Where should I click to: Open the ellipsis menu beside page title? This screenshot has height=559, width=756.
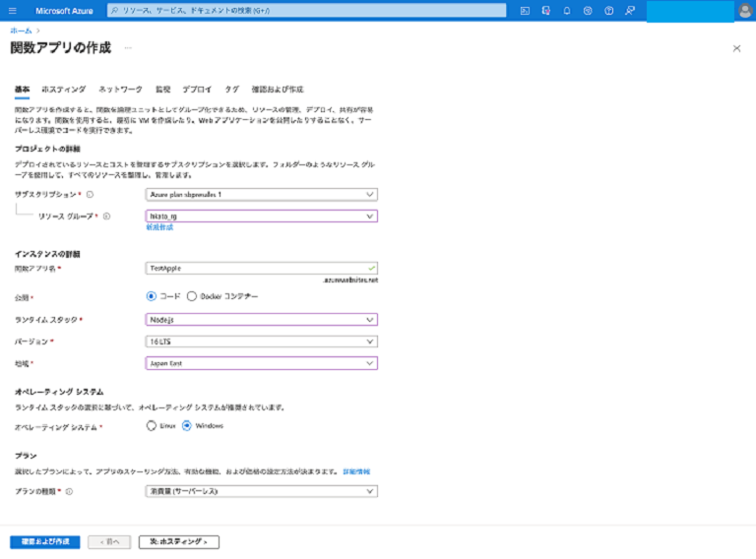[x=128, y=47]
